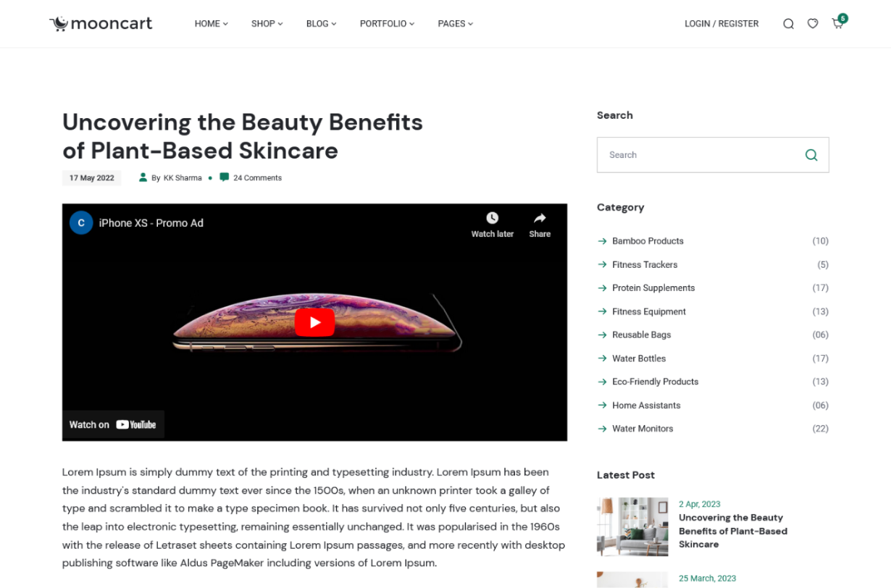Open the shopping cart icon
891x588 pixels.
click(837, 24)
